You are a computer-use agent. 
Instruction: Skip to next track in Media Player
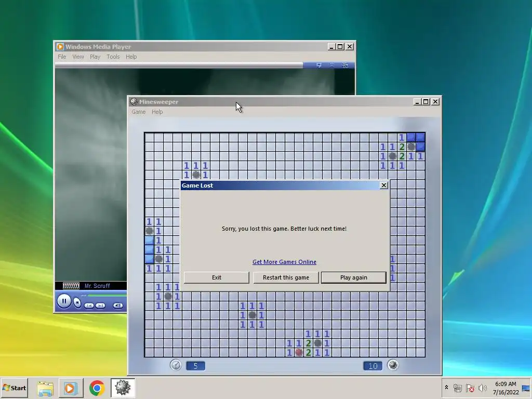tap(100, 305)
